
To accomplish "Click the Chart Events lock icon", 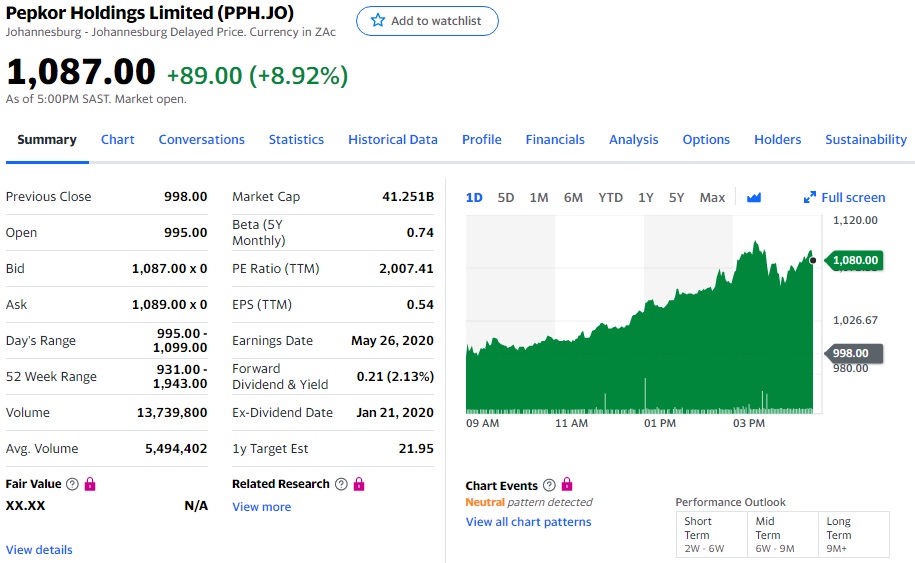I will (567, 485).
